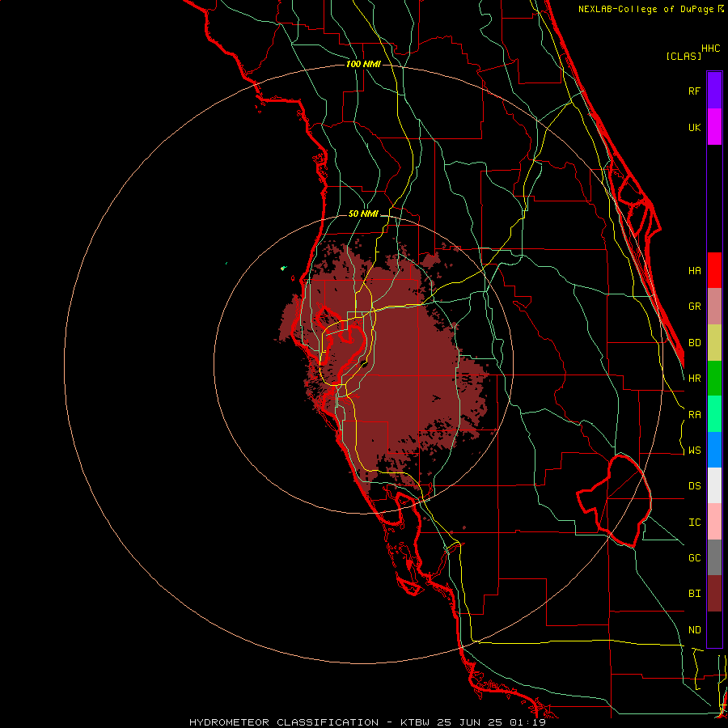Click the WS legend label text
This screenshot has width=728, height=728.
[694, 451]
